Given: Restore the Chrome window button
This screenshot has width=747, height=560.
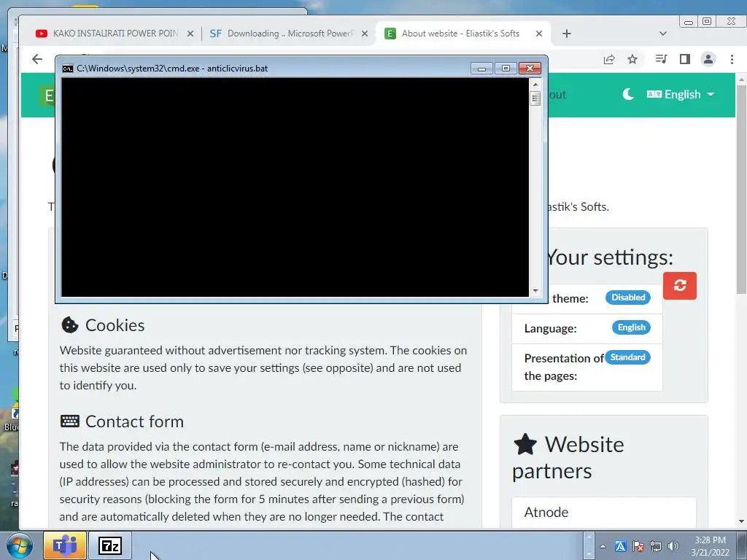Looking at the screenshot, I should (707, 21).
